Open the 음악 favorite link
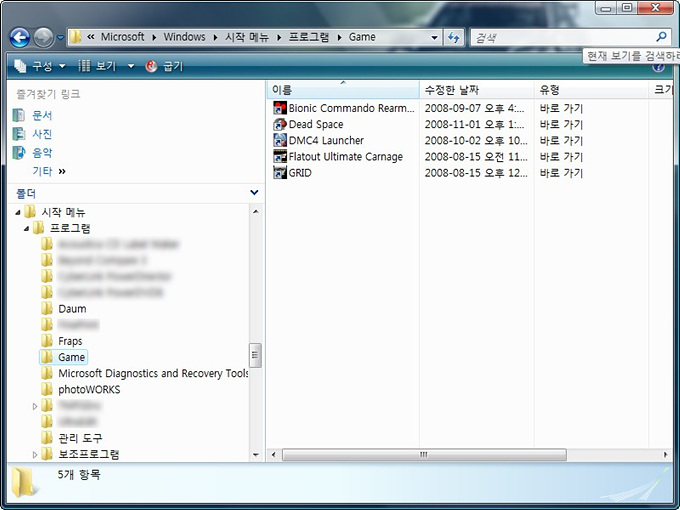This screenshot has width=680, height=510. point(42,153)
